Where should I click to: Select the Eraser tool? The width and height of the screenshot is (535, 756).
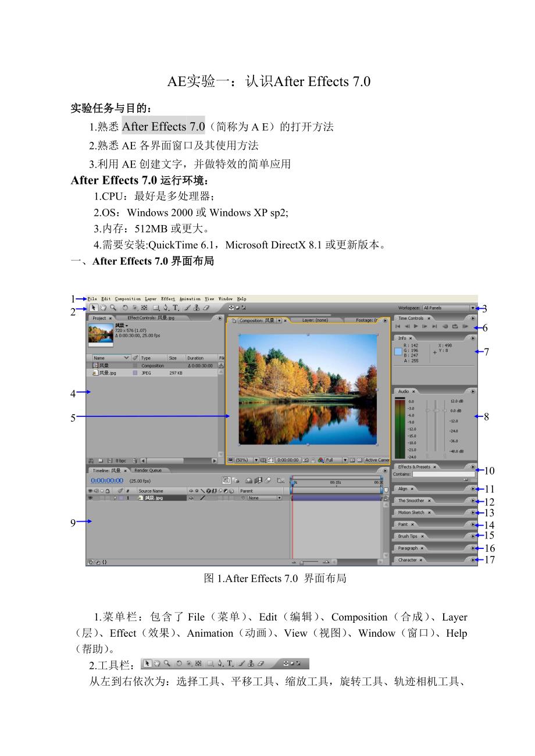205,308
